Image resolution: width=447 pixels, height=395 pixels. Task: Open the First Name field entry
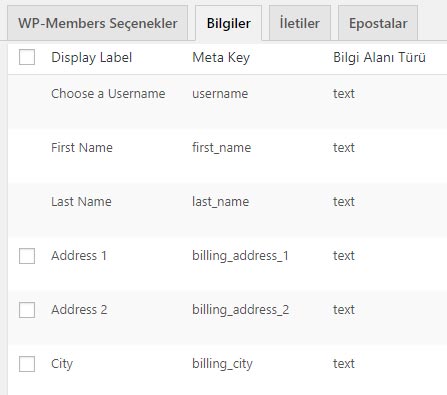point(82,147)
